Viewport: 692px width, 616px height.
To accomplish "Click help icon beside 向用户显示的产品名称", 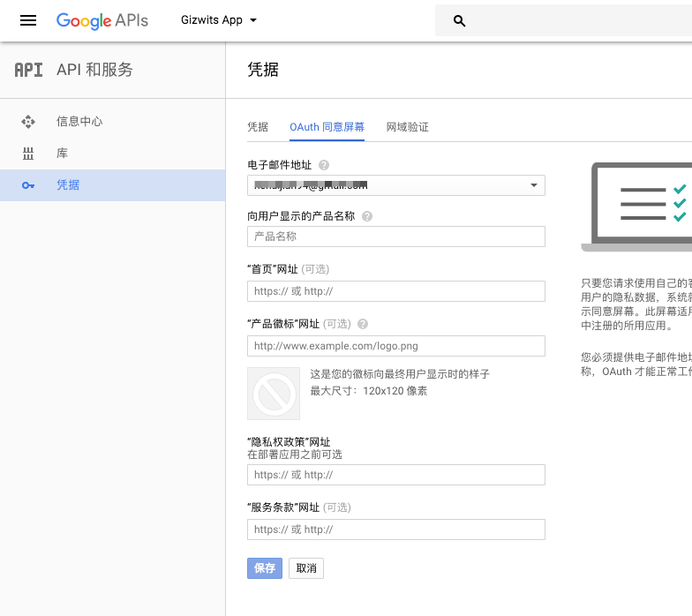I will click(367, 216).
